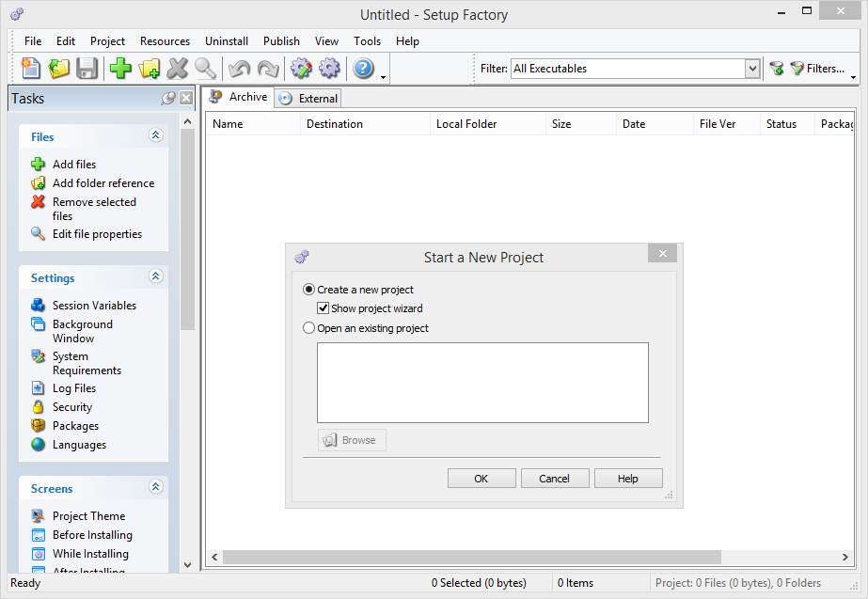This screenshot has width=868, height=599.
Task: Open the Publish menu
Action: pos(281,41)
